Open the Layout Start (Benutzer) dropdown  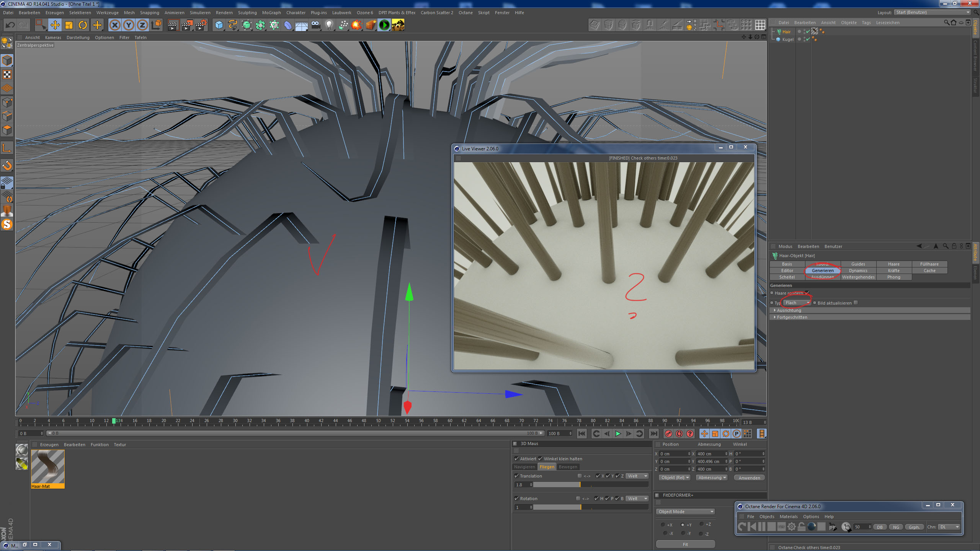click(932, 12)
